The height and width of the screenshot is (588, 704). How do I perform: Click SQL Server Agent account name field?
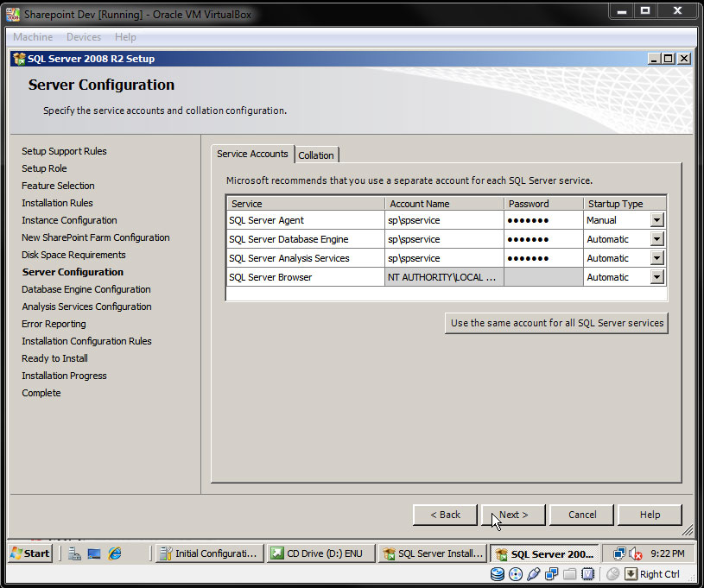[444, 220]
